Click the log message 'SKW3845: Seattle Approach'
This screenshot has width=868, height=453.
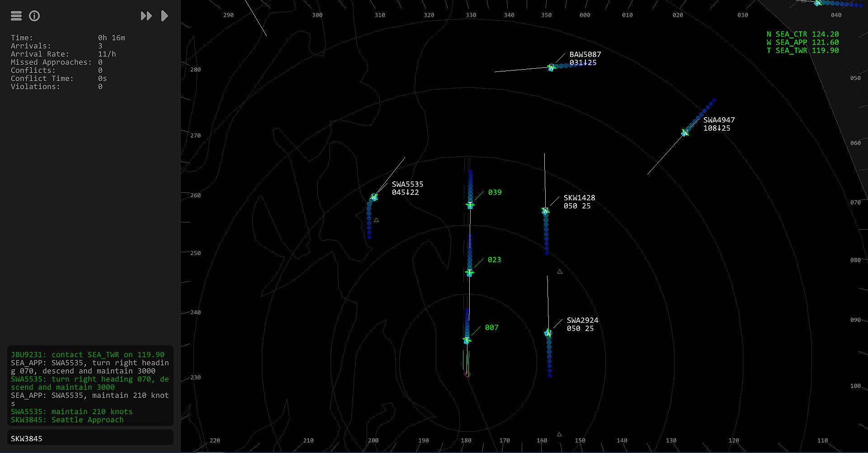pos(67,420)
